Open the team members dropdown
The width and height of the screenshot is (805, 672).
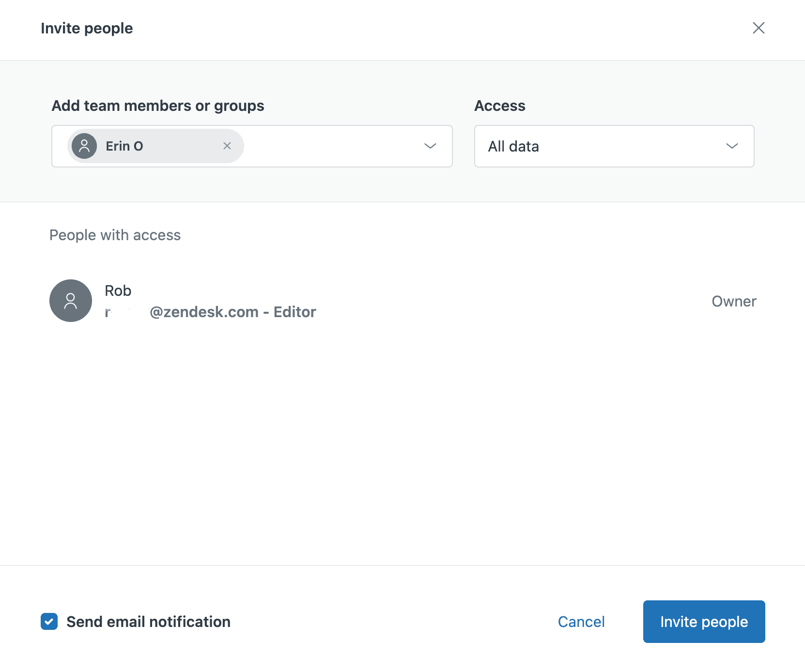click(x=430, y=146)
